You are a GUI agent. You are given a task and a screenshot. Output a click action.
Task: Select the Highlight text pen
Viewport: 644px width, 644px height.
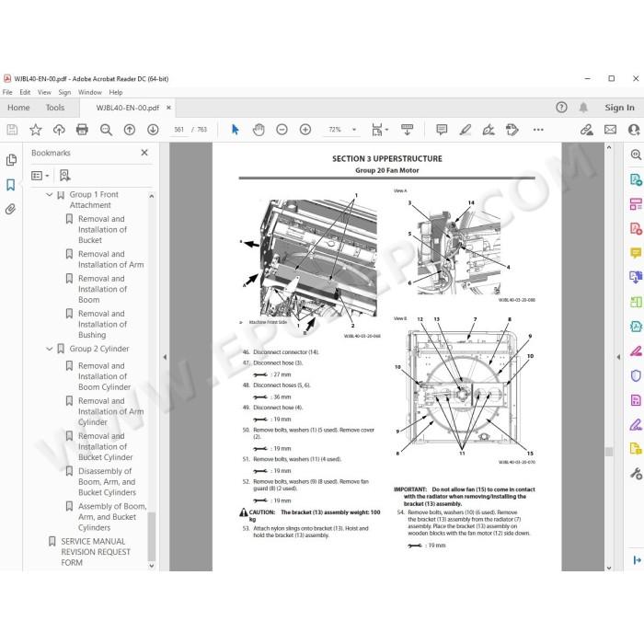(x=465, y=130)
